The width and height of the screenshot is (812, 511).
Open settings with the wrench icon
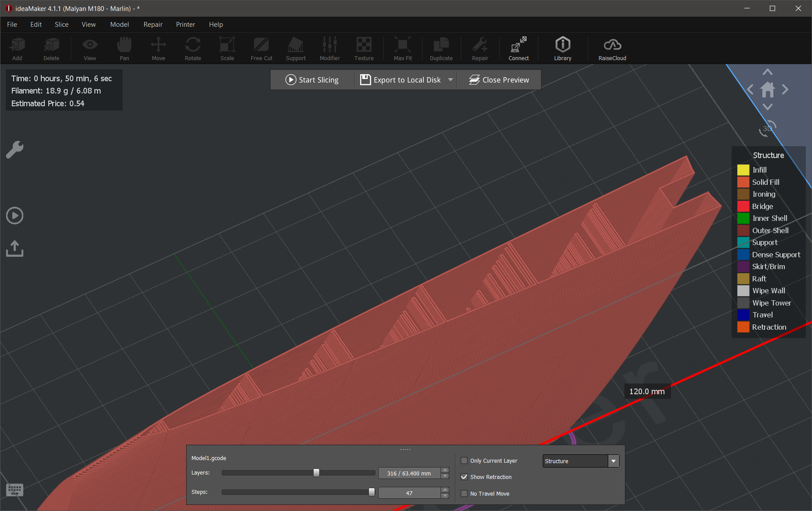tap(14, 150)
